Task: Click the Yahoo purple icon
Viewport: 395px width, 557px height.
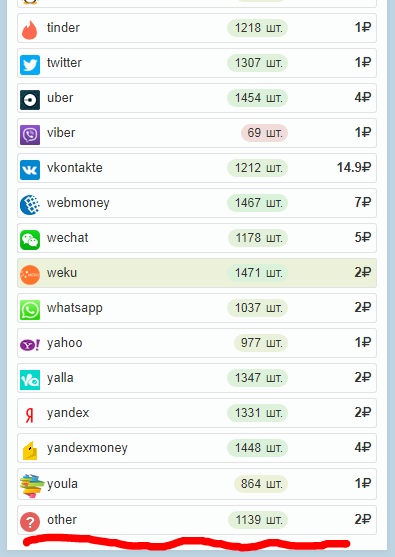Action: (x=30, y=345)
